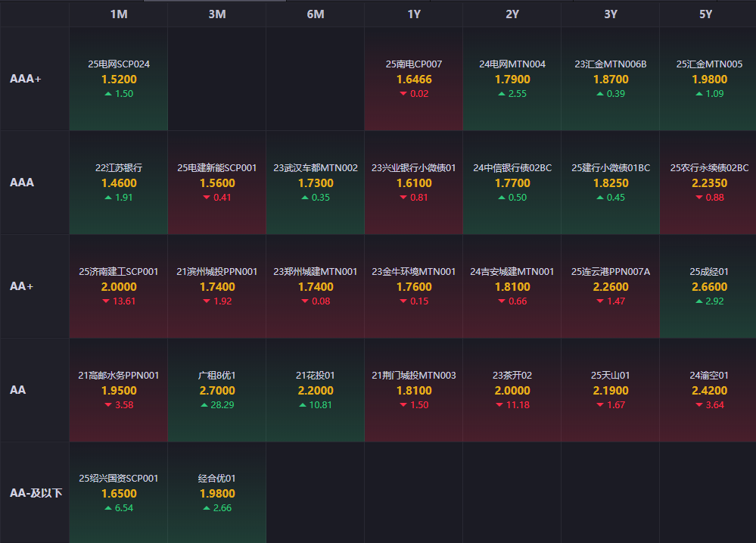This screenshot has height=543, width=756.
Task: Click down arrow beside 11.18 in 23荼开02
Action: point(499,405)
